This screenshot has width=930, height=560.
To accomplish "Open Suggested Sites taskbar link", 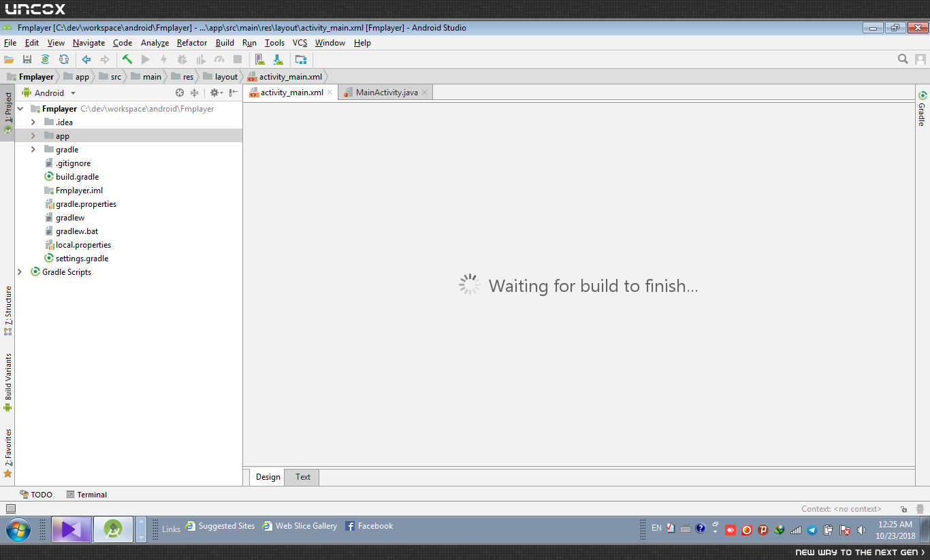I will click(221, 526).
